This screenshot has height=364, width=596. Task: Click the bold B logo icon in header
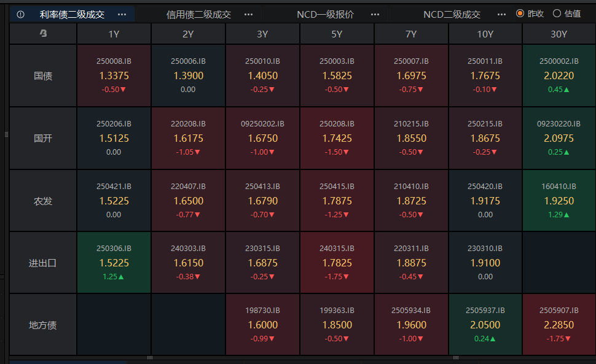click(x=44, y=33)
